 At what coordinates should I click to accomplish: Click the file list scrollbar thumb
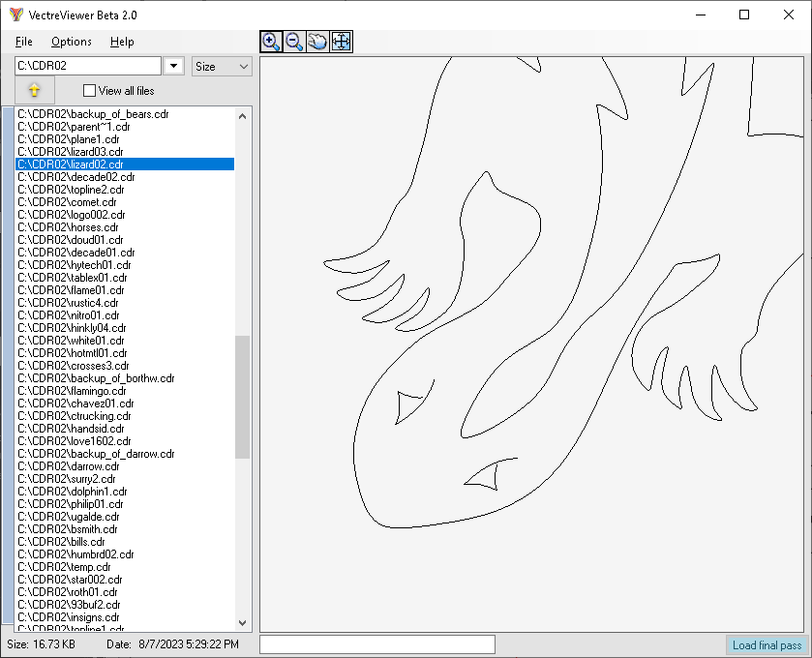pos(242,397)
